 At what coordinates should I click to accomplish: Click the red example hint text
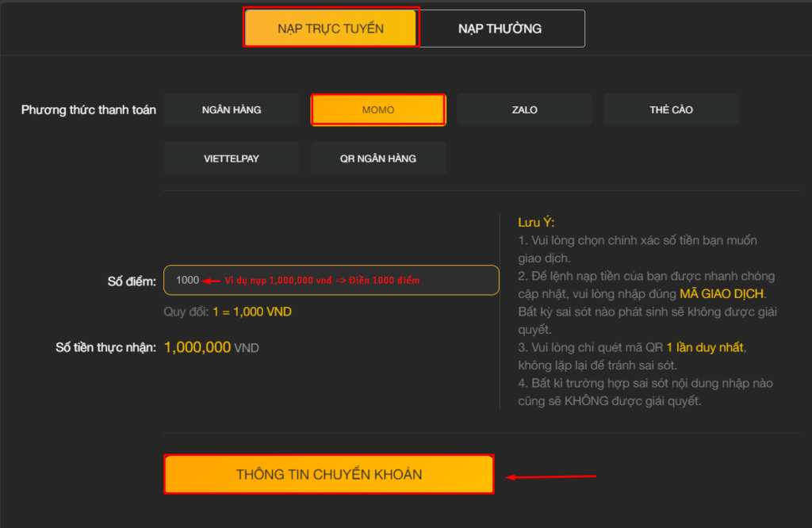tap(322, 281)
